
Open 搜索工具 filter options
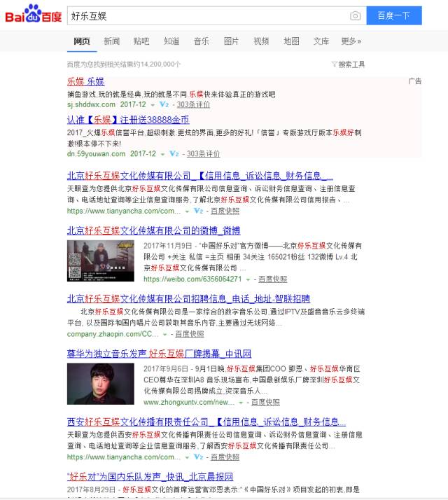[348, 64]
